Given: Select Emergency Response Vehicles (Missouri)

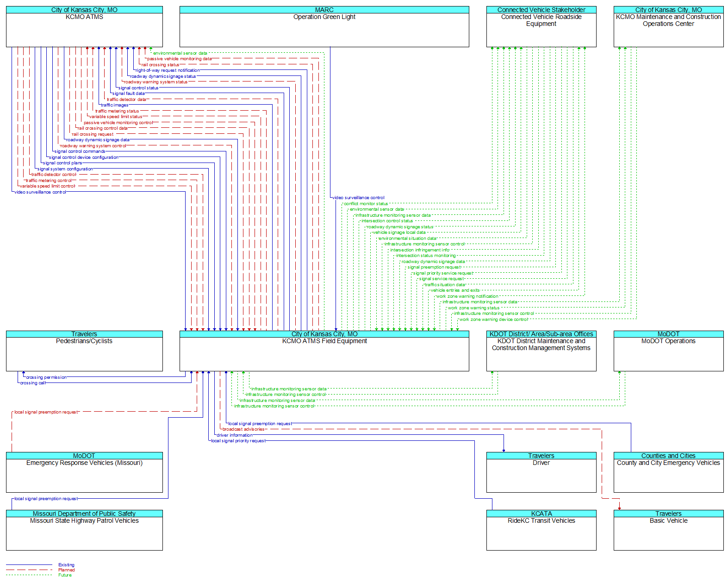Looking at the screenshot, I should click(x=84, y=472).
